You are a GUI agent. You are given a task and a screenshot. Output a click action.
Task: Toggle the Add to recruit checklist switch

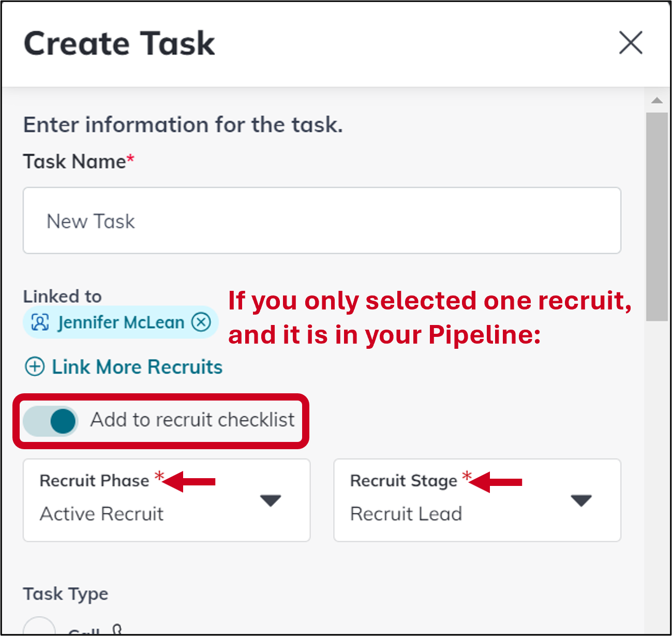coord(50,421)
